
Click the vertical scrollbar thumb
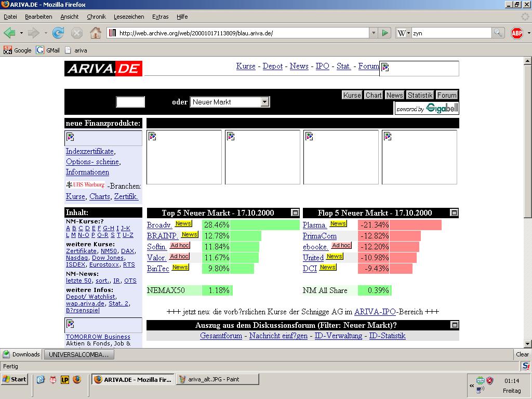(x=527, y=141)
